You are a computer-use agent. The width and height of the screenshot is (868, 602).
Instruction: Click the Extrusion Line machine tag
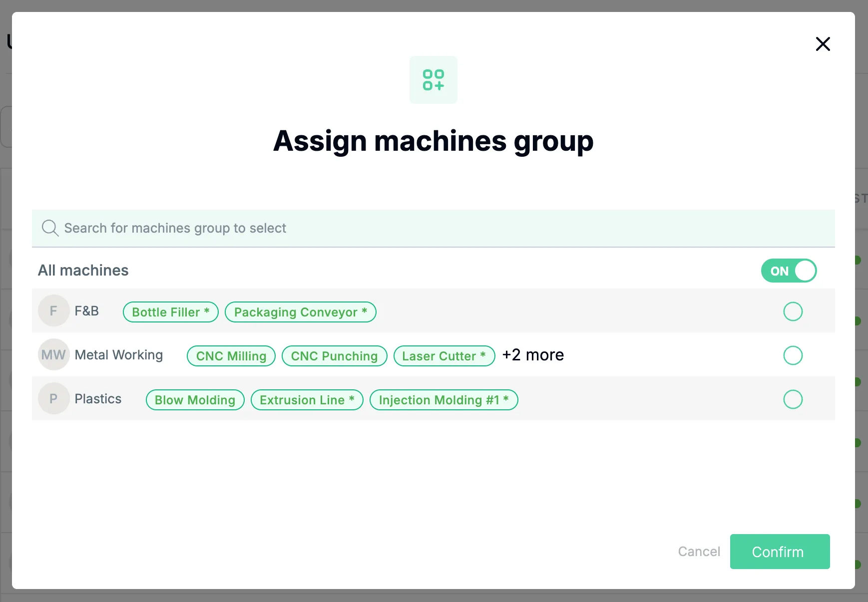pos(307,400)
